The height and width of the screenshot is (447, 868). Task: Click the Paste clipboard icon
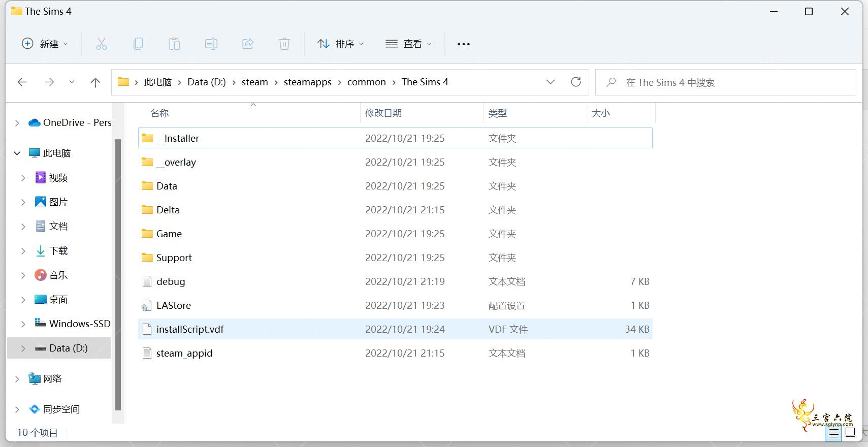(x=175, y=44)
